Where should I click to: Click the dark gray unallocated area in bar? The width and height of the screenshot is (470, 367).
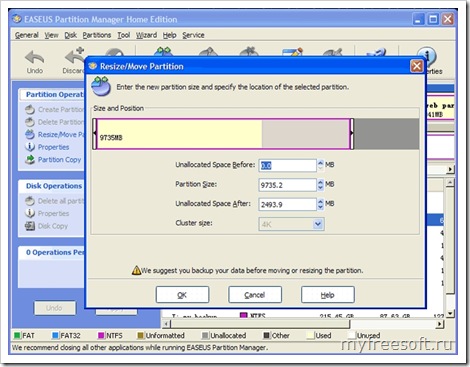click(x=386, y=134)
